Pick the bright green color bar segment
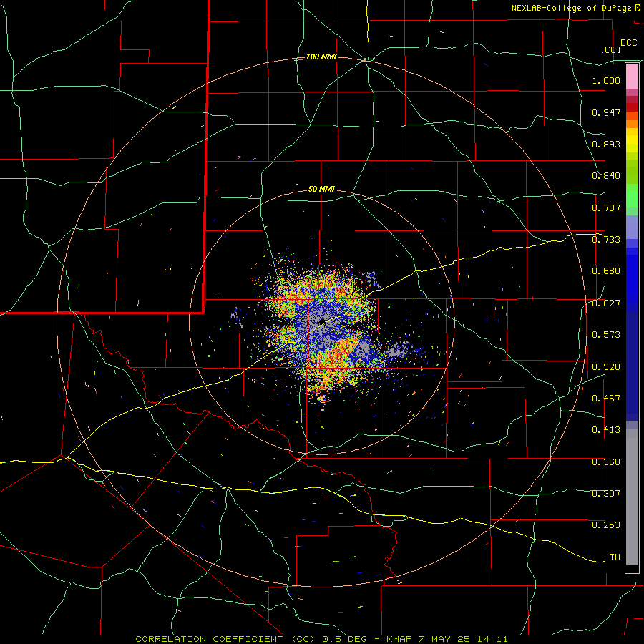This screenshot has height=644, width=644. 632,195
